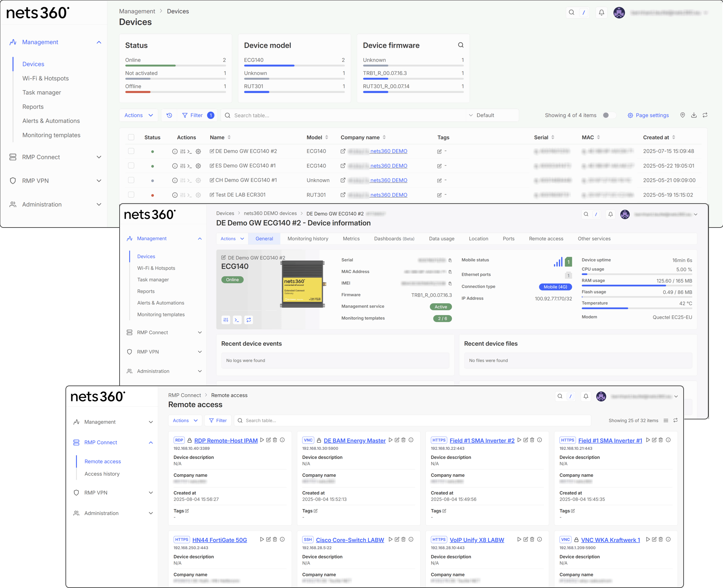
Task: Click the Online status bar in Status card
Action: (x=175, y=65)
